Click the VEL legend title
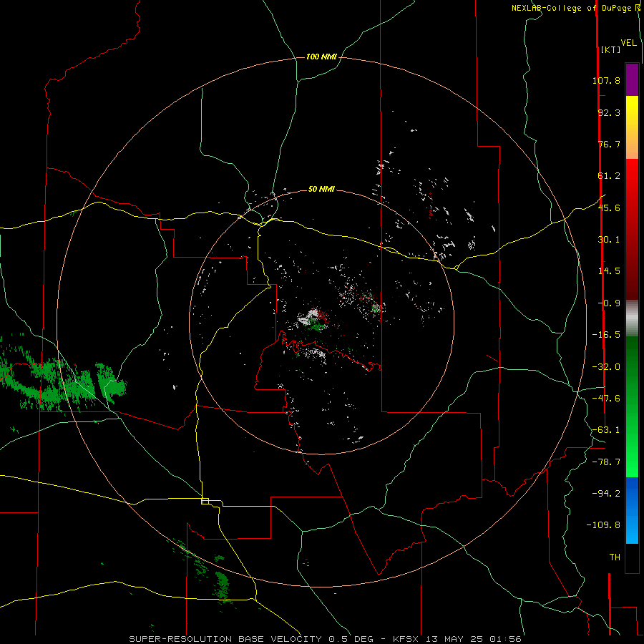 [x=629, y=43]
